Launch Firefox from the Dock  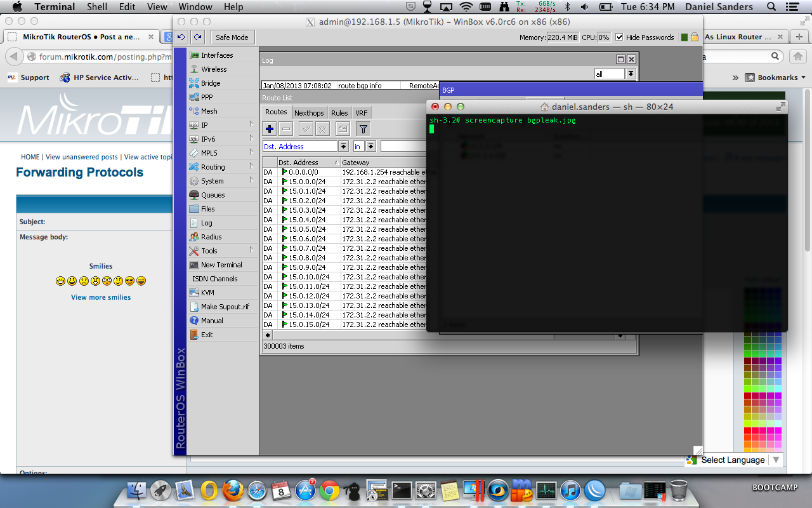[x=233, y=490]
